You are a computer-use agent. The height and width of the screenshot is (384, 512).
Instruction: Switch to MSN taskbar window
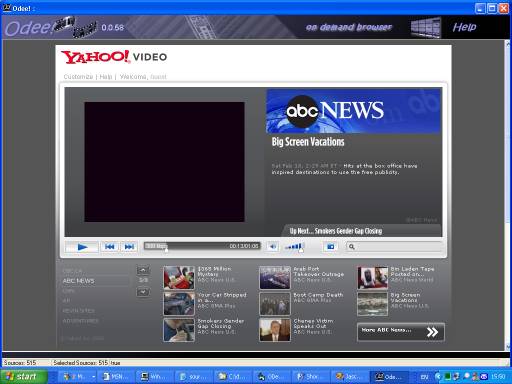click(x=115, y=377)
